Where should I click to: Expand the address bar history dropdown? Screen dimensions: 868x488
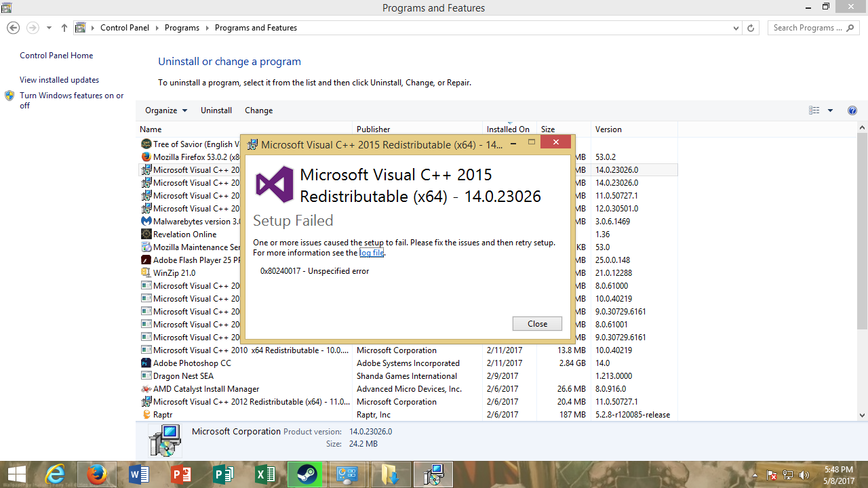coord(736,28)
